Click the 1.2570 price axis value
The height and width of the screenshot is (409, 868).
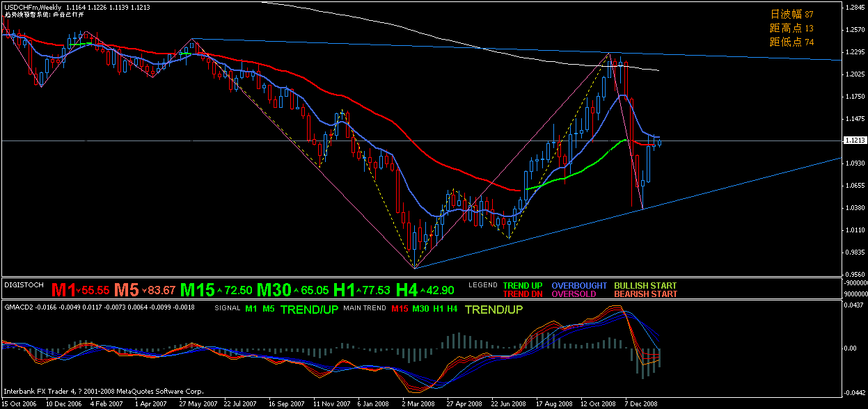tap(854, 29)
